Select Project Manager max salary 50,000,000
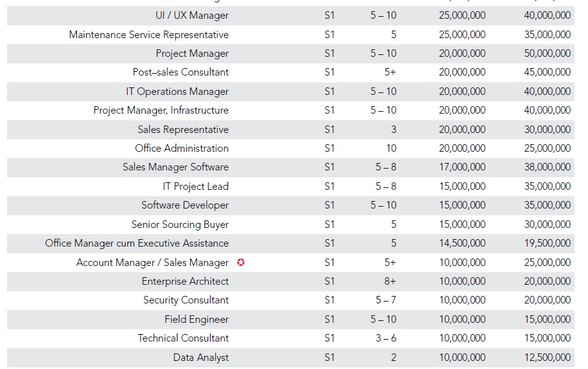The height and width of the screenshot is (369, 588). (x=547, y=53)
